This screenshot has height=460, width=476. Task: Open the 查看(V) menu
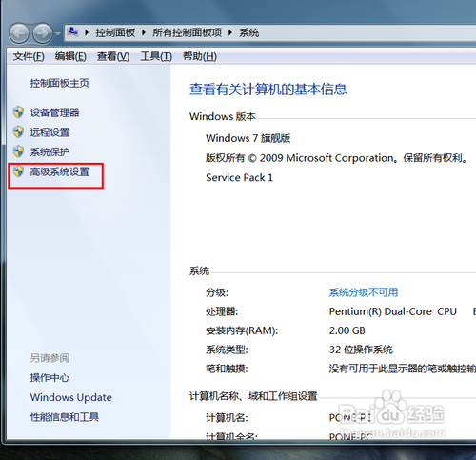pos(113,56)
